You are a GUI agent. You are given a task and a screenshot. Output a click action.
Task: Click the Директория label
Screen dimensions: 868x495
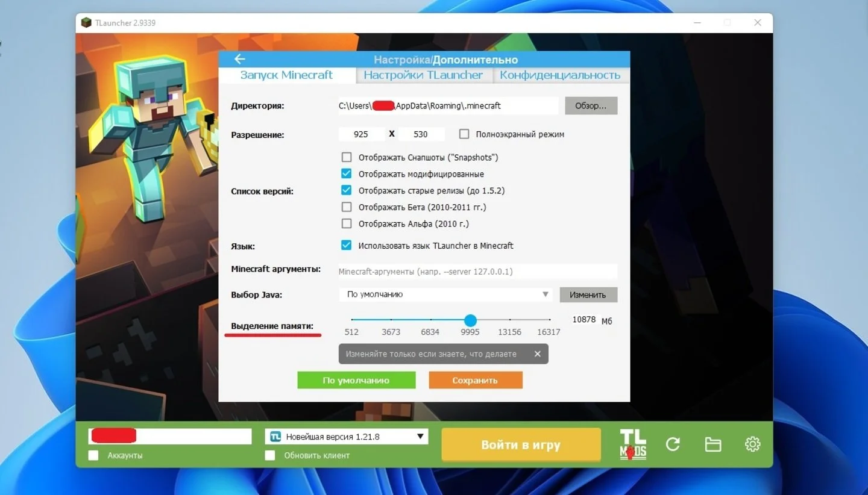[257, 106]
